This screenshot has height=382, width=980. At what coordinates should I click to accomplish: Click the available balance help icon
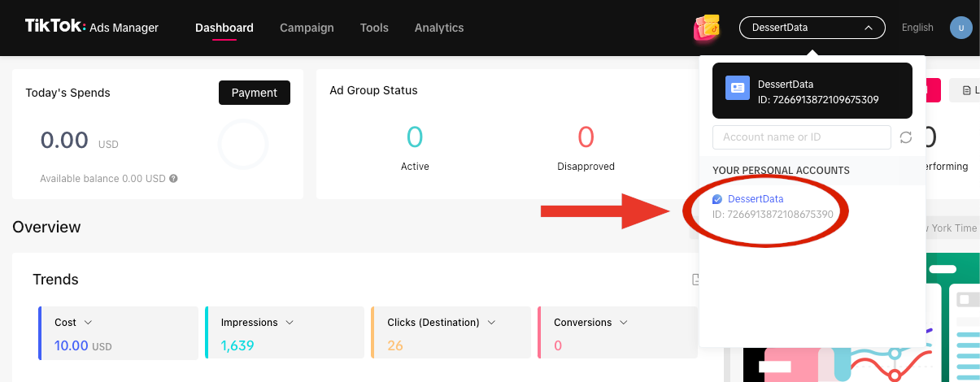[x=173, y=178]
